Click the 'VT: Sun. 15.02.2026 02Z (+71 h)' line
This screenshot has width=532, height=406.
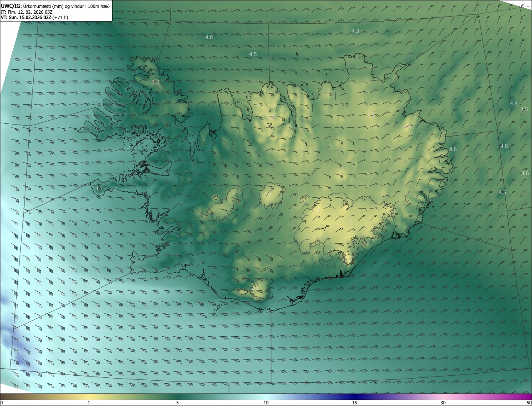34,17
